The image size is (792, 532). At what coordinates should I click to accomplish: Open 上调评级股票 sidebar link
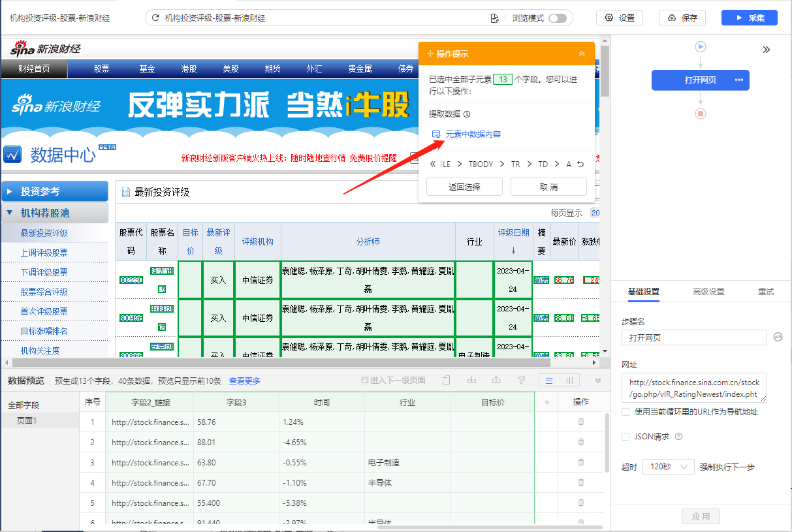click(x=44, y=253)
